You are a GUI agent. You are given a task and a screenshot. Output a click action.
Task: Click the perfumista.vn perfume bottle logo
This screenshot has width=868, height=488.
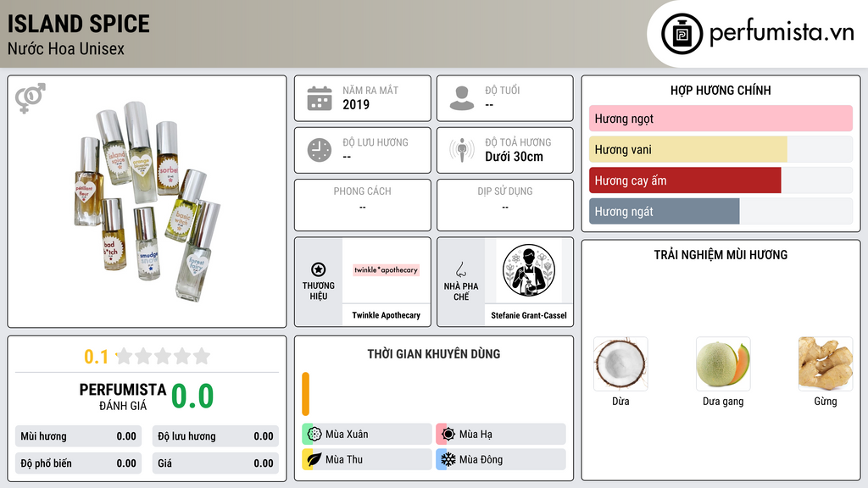tap(682, 34)
